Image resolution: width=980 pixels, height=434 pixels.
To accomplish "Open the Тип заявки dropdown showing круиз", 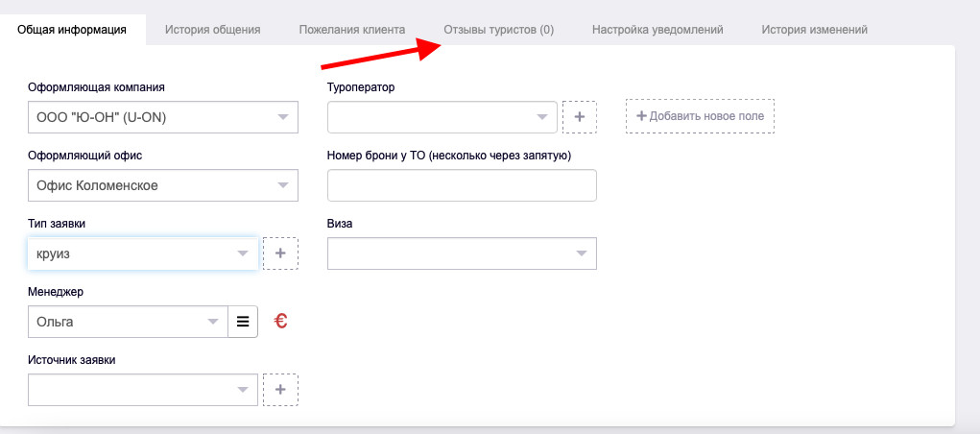I will pyautogui.click(x=143, y=253).
